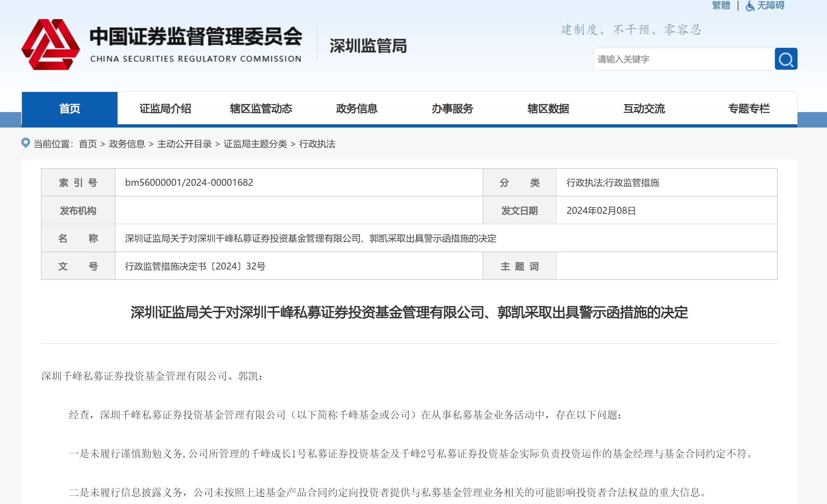Open 无障碍 accessibility mode link
The width and height of the screenshot is (827, 504).
pos(771,5)
